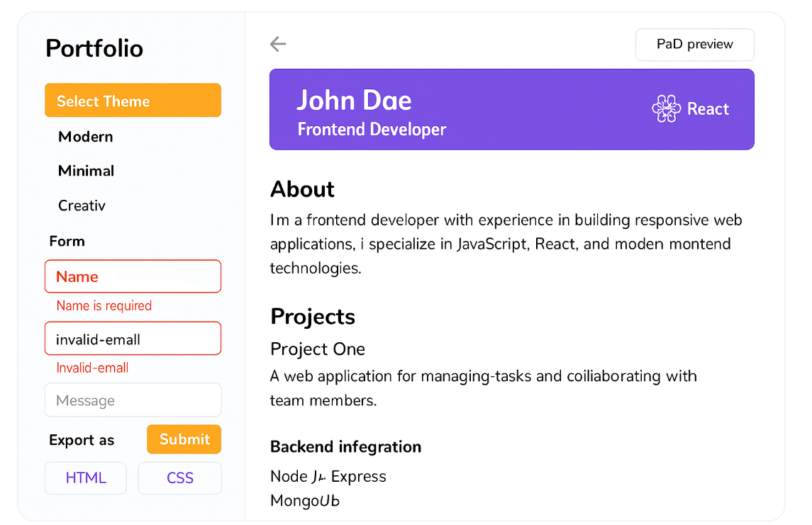Choose the Creativ theme
The height and width of the screenshot is (525, 812).
pos(82,205)
